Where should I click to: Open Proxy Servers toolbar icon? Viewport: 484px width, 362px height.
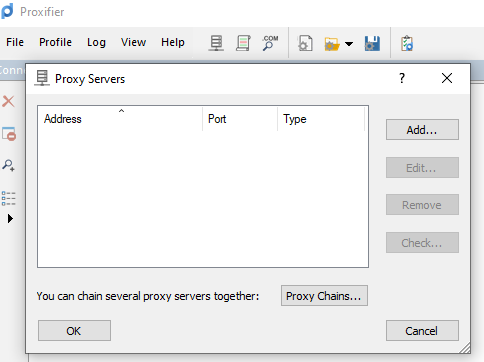(216, 43)
